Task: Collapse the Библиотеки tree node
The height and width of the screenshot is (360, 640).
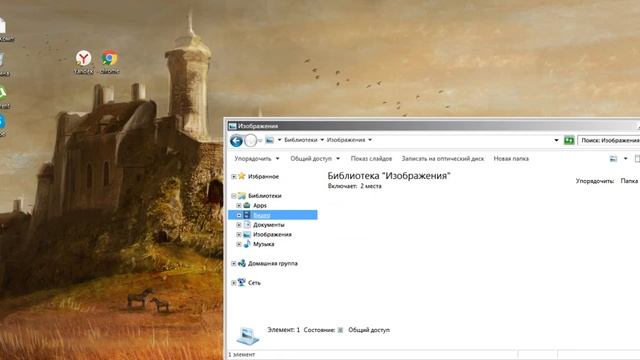Action: [233, 196]
